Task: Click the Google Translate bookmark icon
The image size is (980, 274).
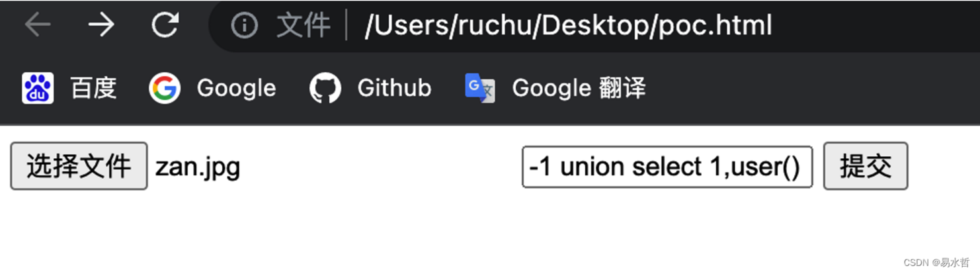Action: tap(479, 88)
